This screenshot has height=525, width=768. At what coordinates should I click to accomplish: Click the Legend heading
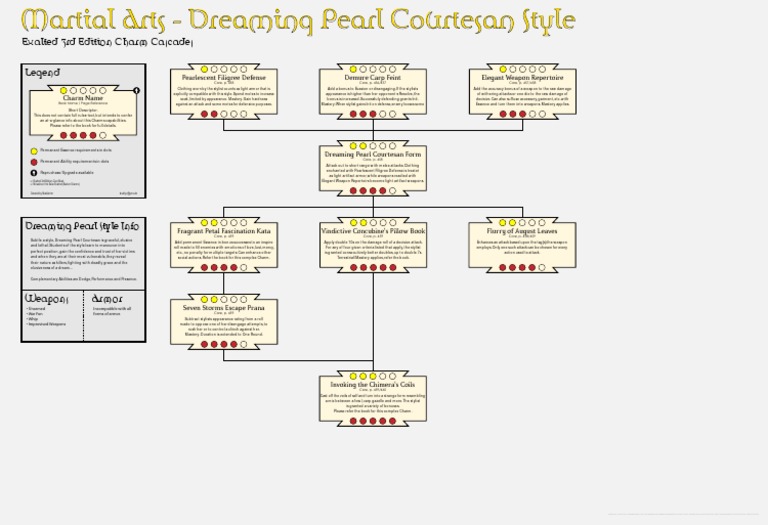[42, 72]
